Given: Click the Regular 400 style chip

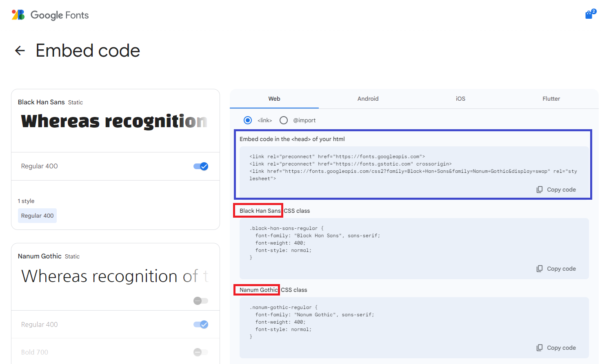Looking at the screenshot, I should click(37, 216).
